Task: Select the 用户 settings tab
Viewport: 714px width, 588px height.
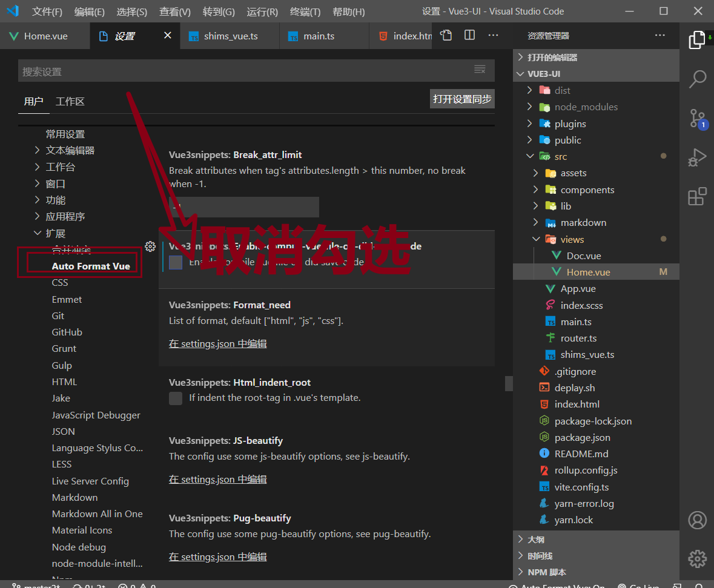Action: point(34,101)
